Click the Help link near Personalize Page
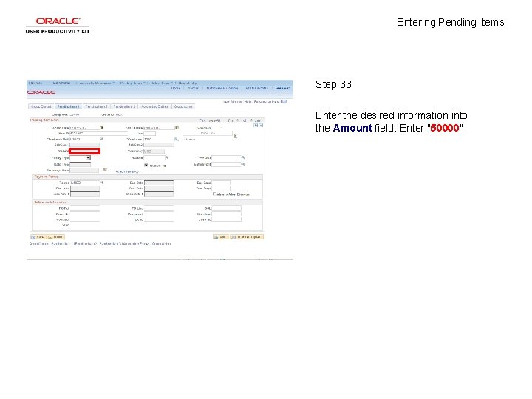The height and width of the screenshot is (399, 532). point(248,102)
